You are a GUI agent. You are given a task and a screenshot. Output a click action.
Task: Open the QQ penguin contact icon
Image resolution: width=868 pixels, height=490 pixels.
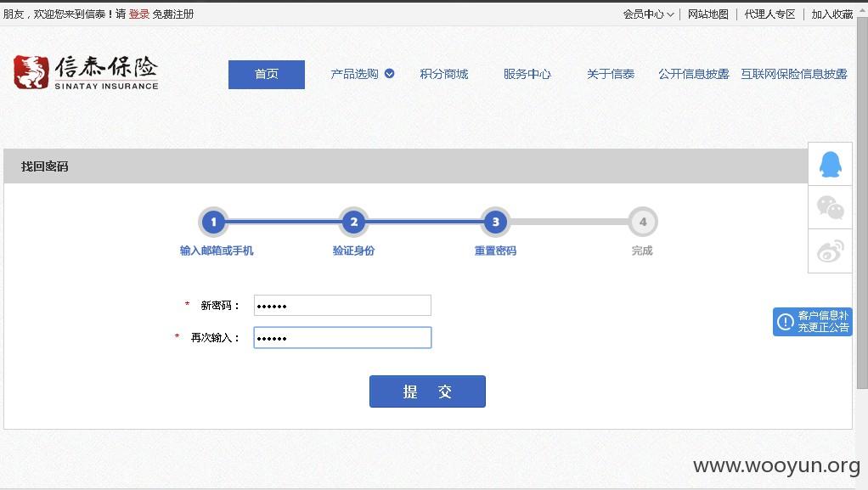point(830,165)
